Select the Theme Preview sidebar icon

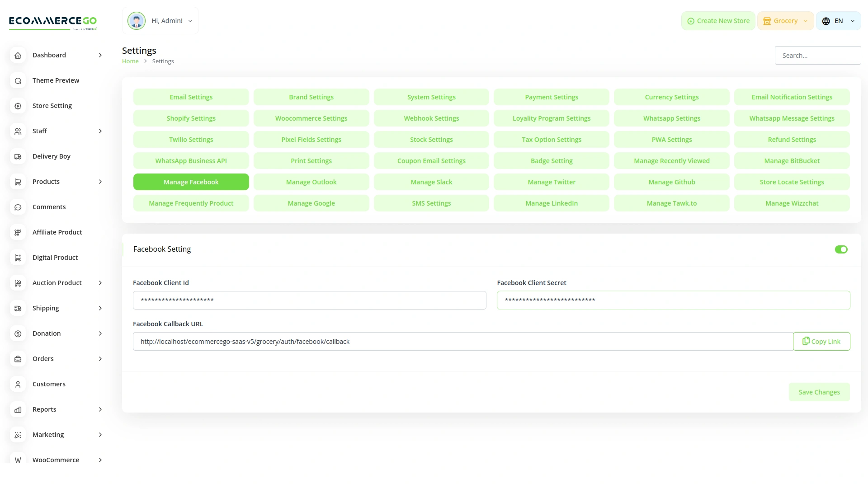tap(18, 80)
